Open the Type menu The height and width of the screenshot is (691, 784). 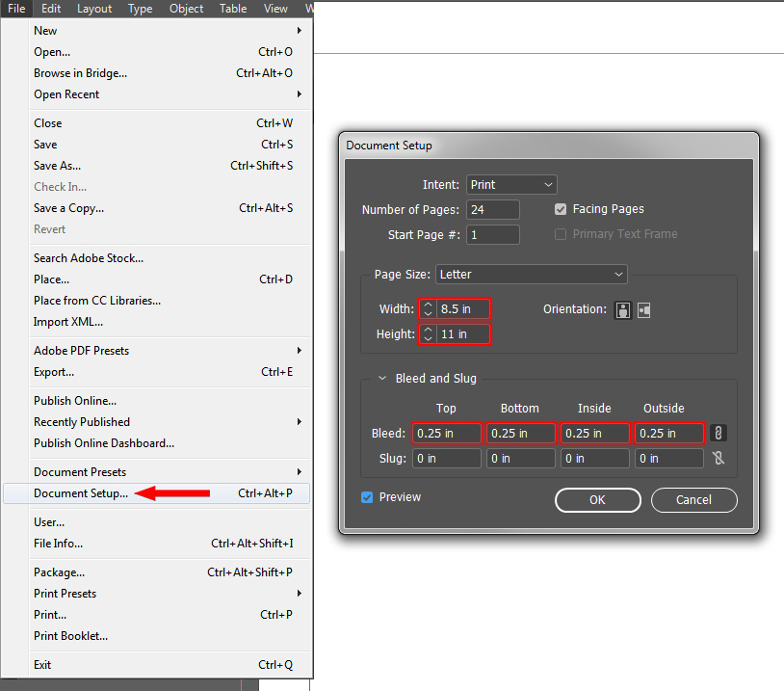[140, 9]
